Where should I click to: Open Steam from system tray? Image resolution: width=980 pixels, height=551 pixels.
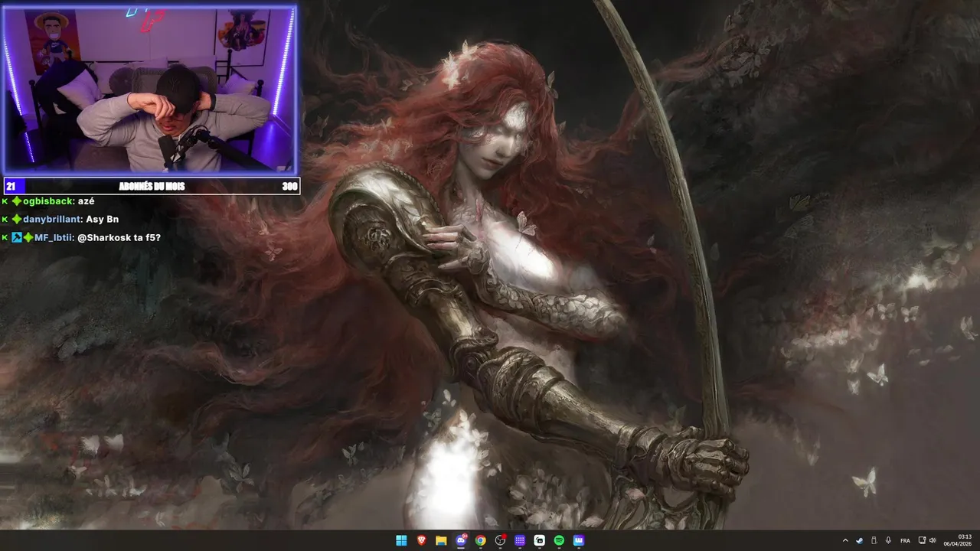pos(859,540)
